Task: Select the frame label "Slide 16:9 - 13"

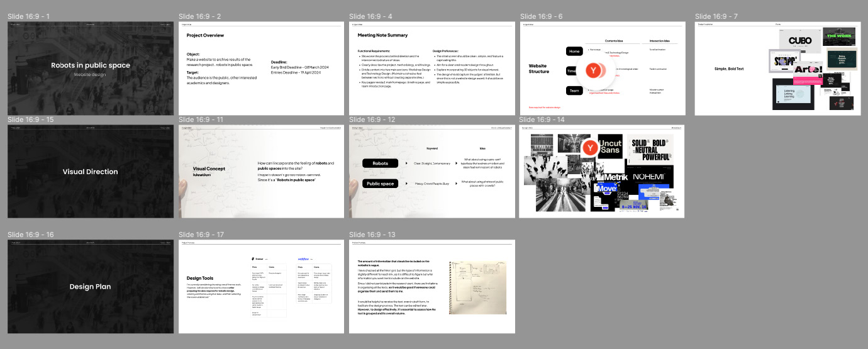Action: [x=373, y=235]
